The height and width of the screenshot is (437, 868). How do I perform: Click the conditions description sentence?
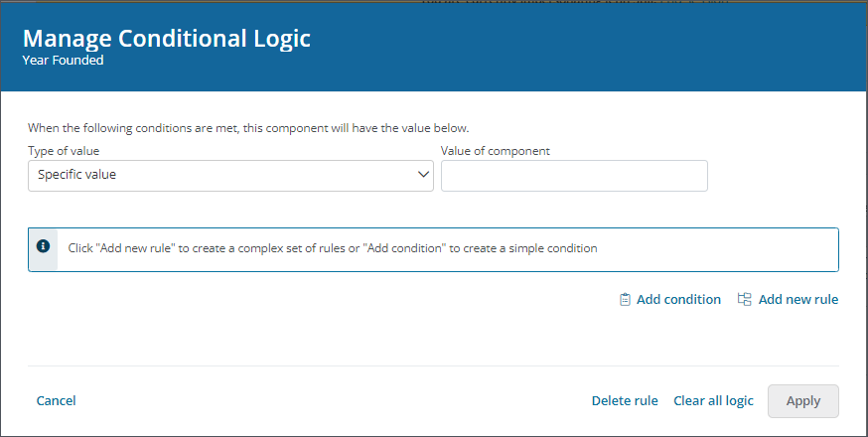tap(247, 128)
